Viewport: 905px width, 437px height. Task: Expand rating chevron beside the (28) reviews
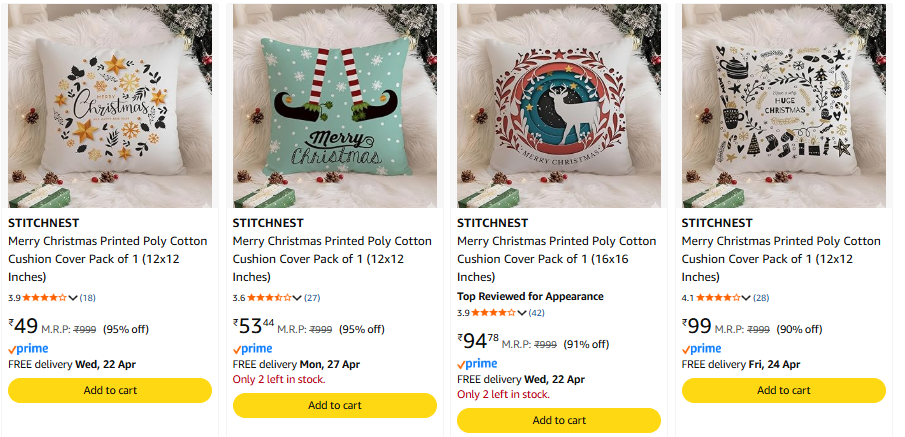pos(747,298)
